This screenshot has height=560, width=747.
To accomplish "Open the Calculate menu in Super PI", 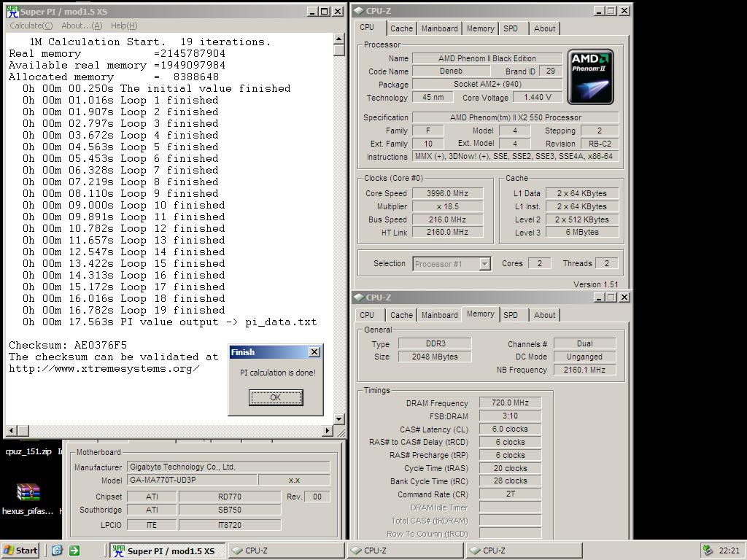I will point(31,26).
